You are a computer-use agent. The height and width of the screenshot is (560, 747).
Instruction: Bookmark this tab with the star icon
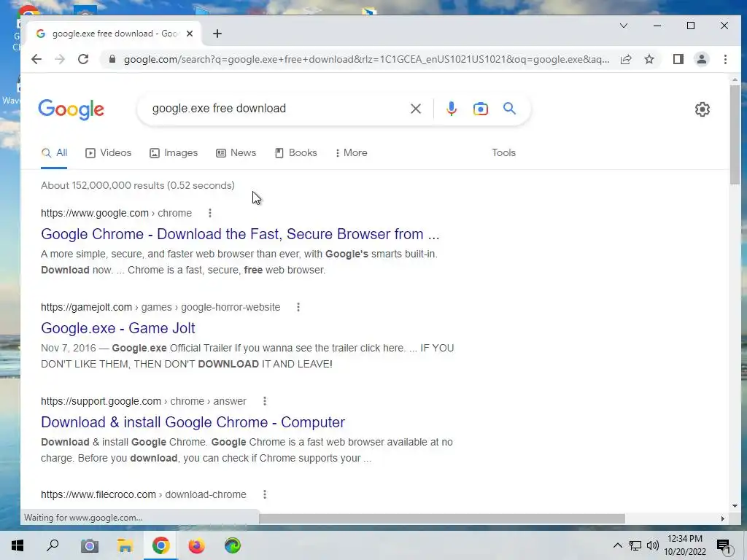coord(649,59)
